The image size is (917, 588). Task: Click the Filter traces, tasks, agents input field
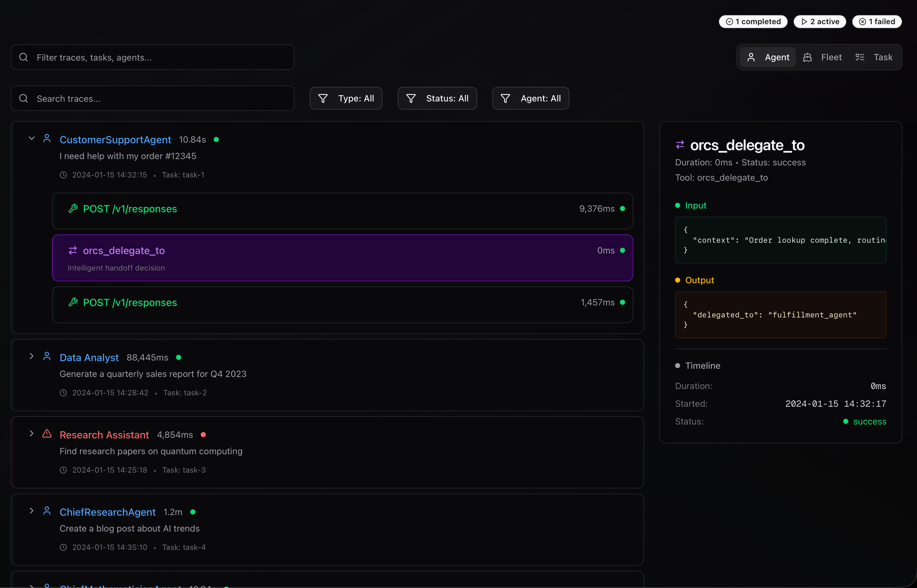click(152, 57)
